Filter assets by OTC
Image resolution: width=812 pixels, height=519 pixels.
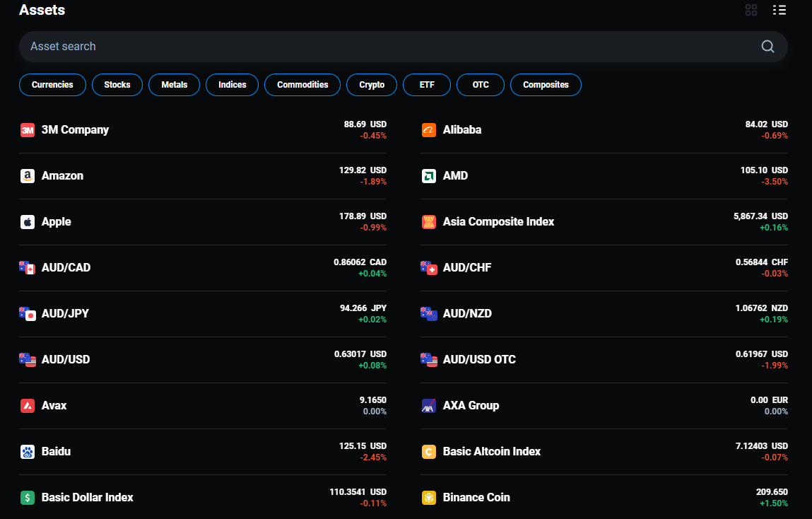click(481, 85)
